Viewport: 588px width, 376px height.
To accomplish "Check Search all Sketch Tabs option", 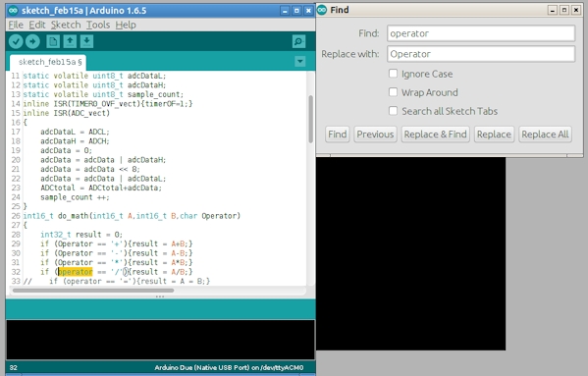I will coord(393,111).
